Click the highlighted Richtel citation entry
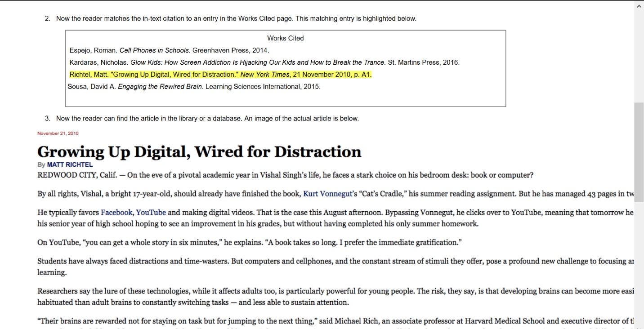 220,75
